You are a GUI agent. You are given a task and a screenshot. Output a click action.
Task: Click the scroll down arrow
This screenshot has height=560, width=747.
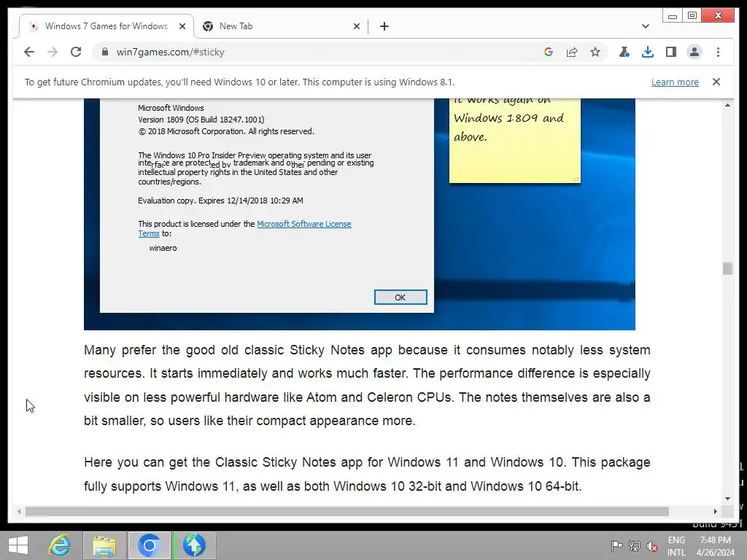pos(727,499)
